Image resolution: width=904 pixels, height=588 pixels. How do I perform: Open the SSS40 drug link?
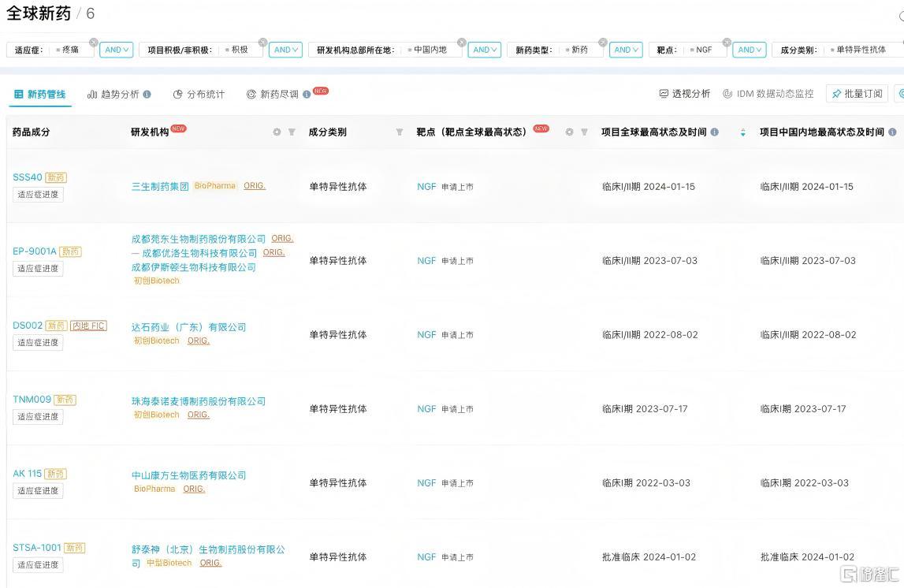pyautogui.click(x=28, y=177)
